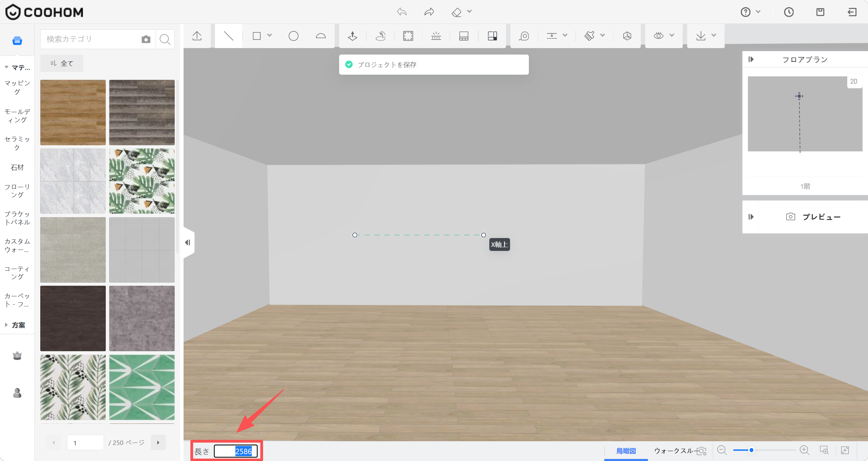The width and height of the screenshot is (868, 461).
Task: Open the コーティング category
Action: 17,273
